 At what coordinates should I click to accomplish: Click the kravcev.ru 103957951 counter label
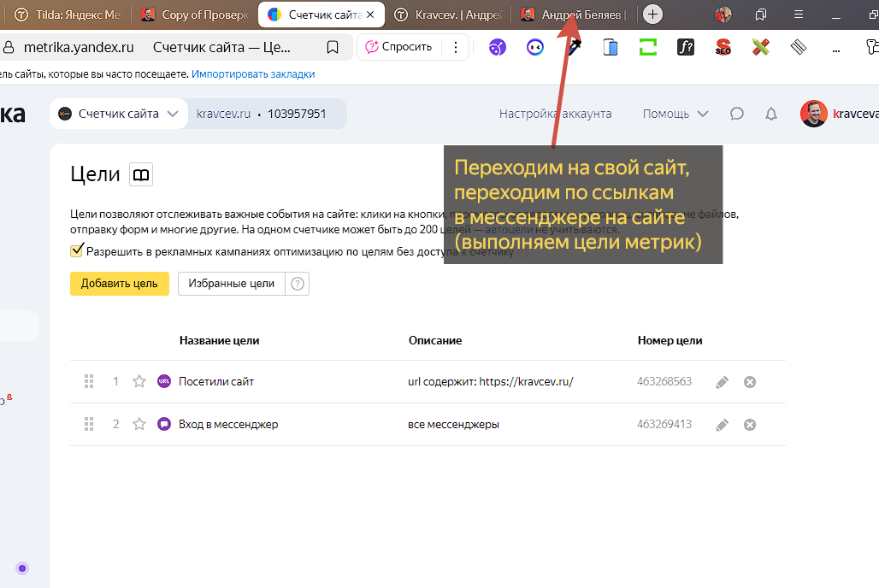[x=262, y=114]
